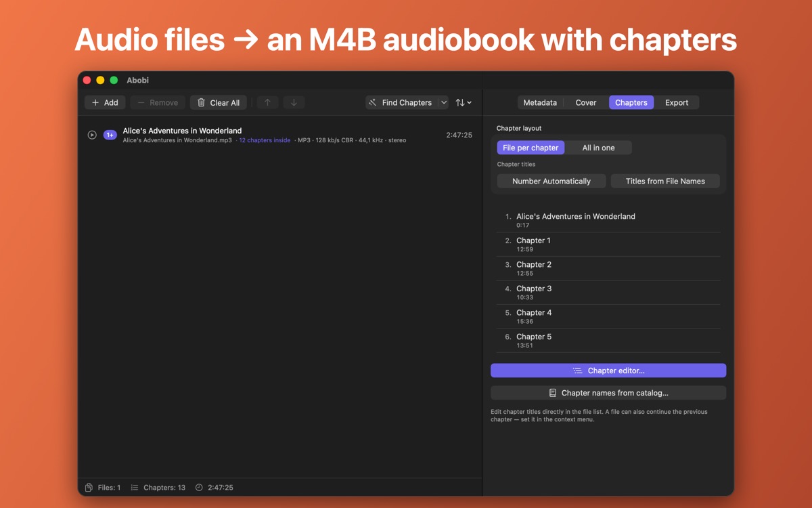Click Number Automatically for chapter titles
The image size is (812, 508).
551,181
